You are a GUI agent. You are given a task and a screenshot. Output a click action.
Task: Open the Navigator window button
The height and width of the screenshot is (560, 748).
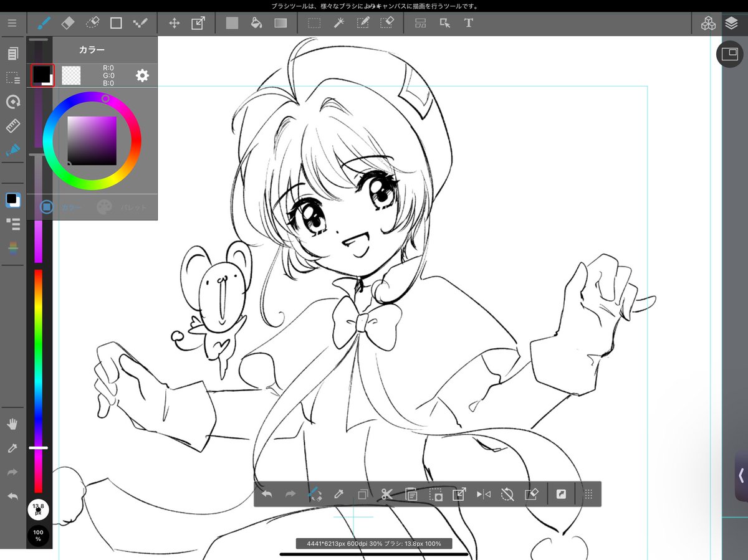click(729, 54)
